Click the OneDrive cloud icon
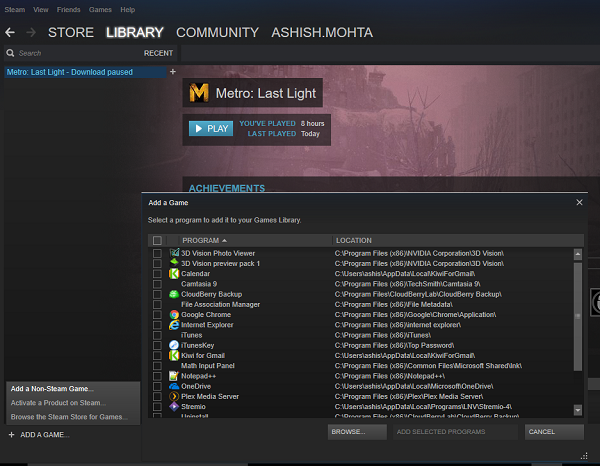The width and height of the screenshot is (600, 466). [174, 386]
